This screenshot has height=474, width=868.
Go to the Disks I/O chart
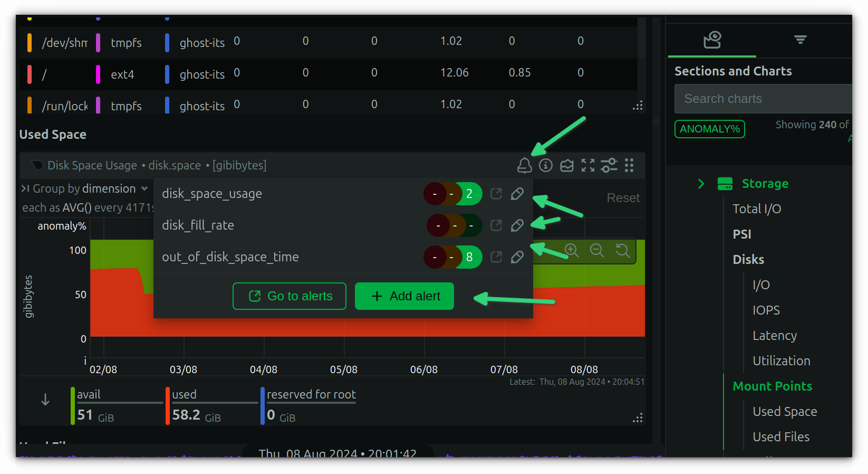click(x=761, y=285)
